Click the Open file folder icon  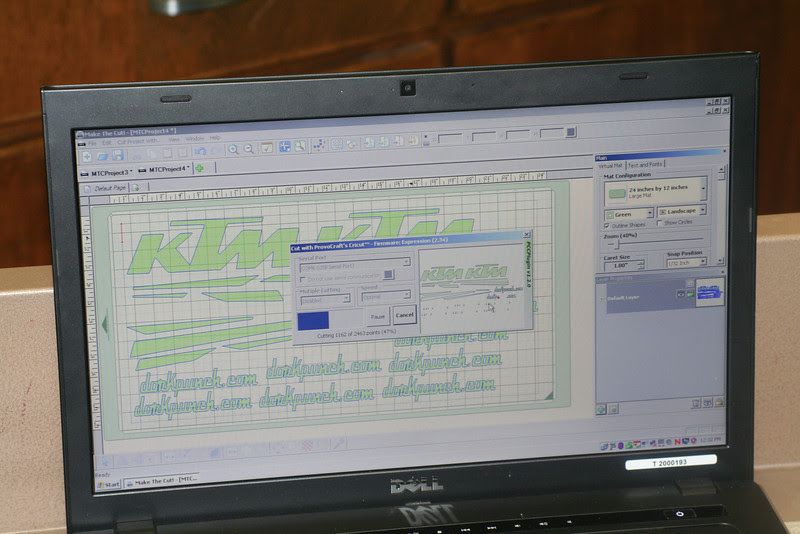[103, 156]
